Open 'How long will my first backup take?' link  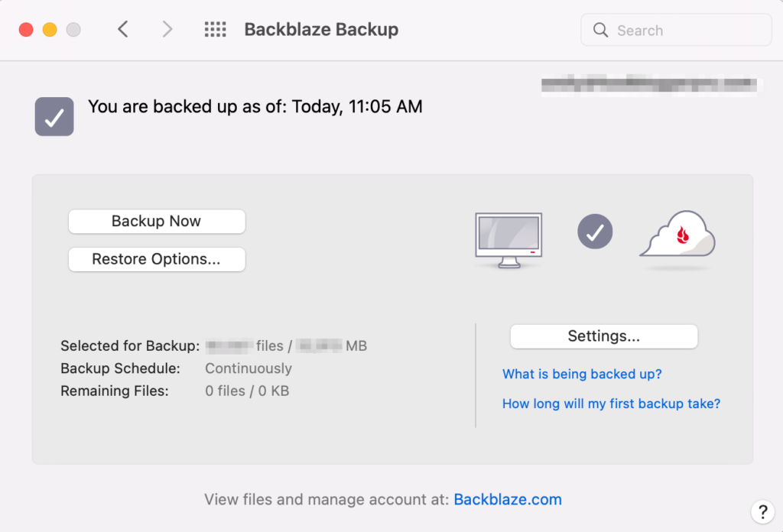pyautogui.click(x=611, y=404)
